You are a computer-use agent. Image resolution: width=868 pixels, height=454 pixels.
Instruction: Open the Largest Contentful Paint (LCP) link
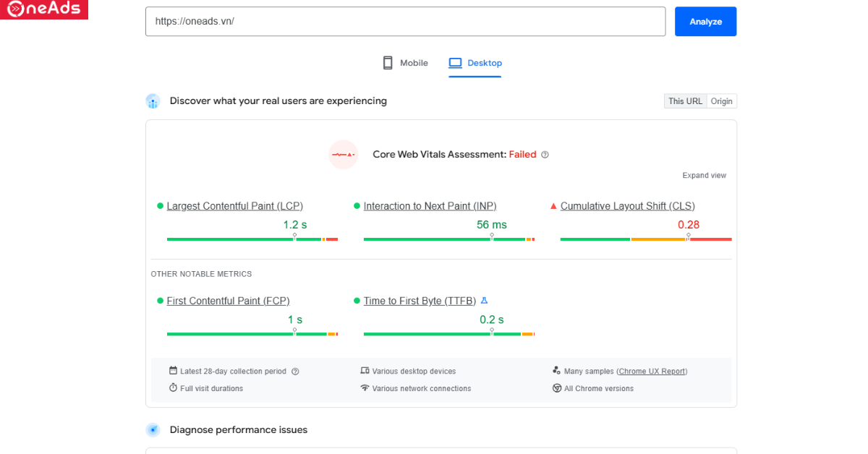[x=235, y=206]
